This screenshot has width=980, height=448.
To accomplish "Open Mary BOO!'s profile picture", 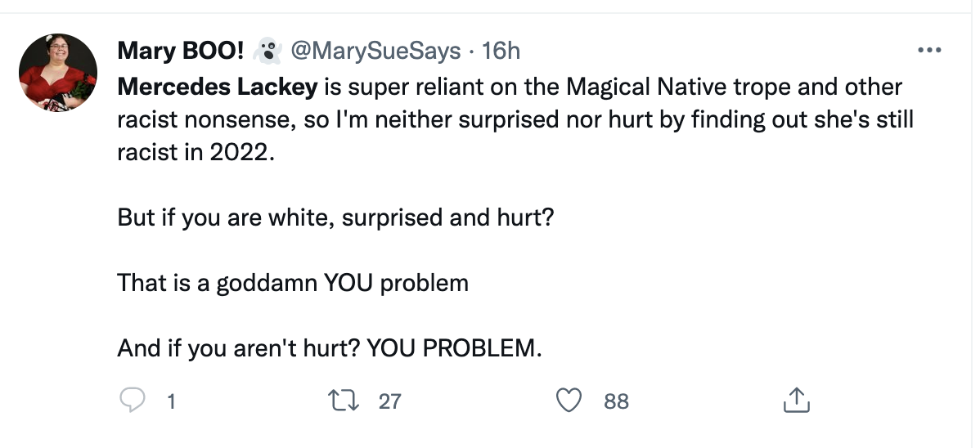I will click(x=58, y=73).
